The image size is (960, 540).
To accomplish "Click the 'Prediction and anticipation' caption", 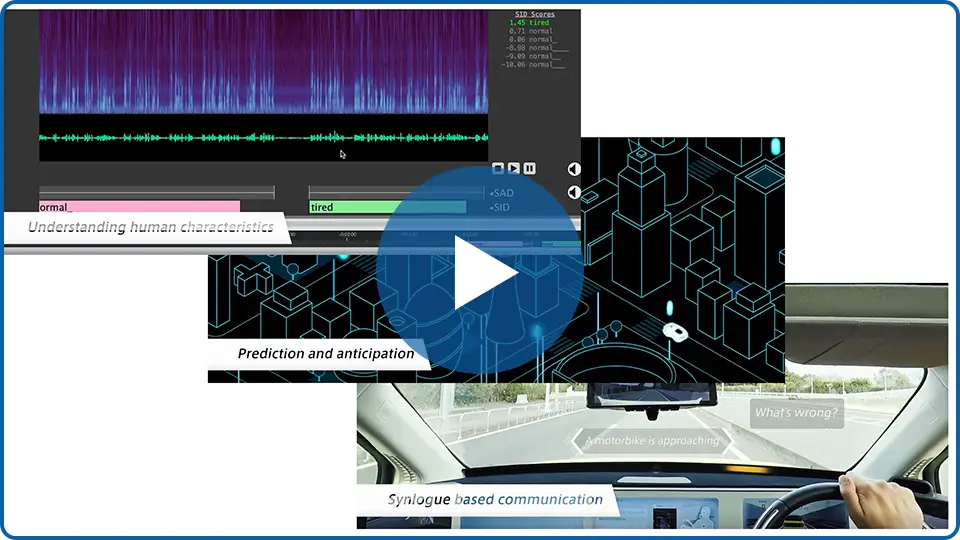I will click(326, 353).
